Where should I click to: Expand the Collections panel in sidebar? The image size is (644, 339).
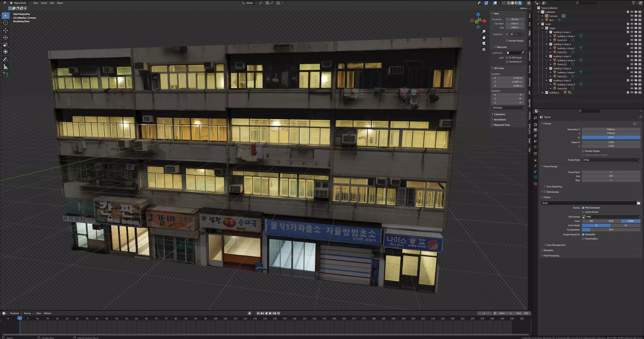499,114
